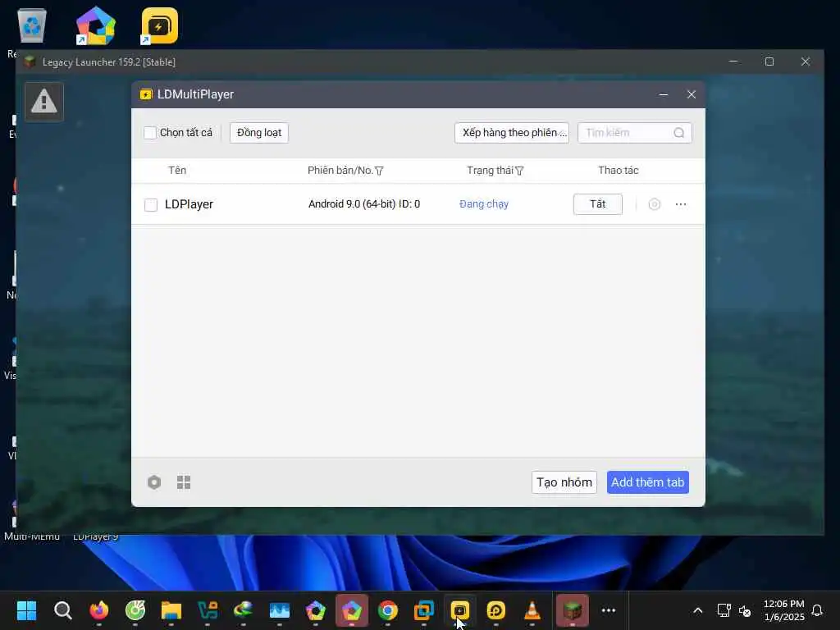Click the Tên column header
Image resolution: width=840 pixels, height=630 pixels.
point(177,171)
